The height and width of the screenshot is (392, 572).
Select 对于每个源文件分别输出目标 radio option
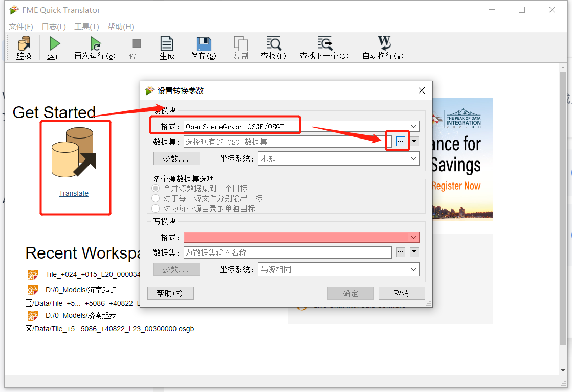tap(156, 198)
